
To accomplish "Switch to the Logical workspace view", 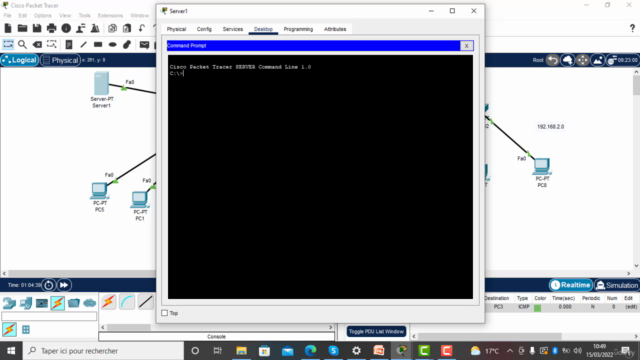I will click(19, 60).
